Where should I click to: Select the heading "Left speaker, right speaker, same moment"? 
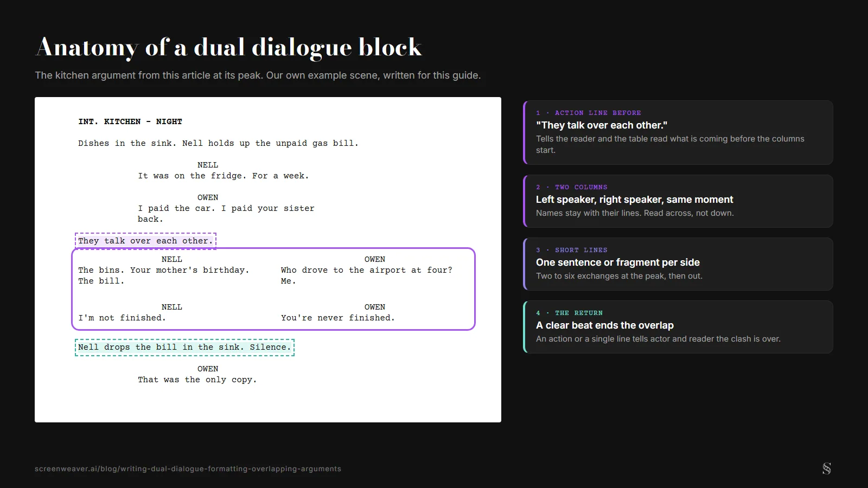pyautogui.click(x=634, y=200)
